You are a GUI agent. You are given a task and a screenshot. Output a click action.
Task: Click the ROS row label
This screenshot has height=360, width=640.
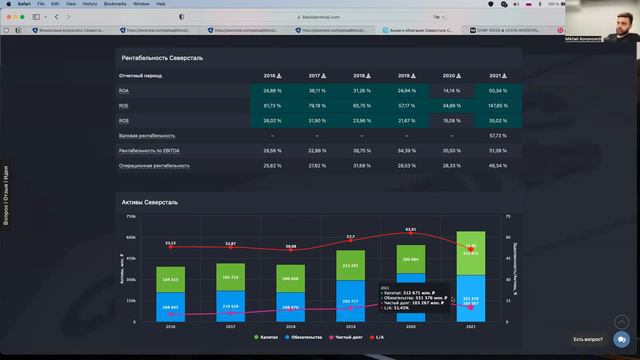124,121
